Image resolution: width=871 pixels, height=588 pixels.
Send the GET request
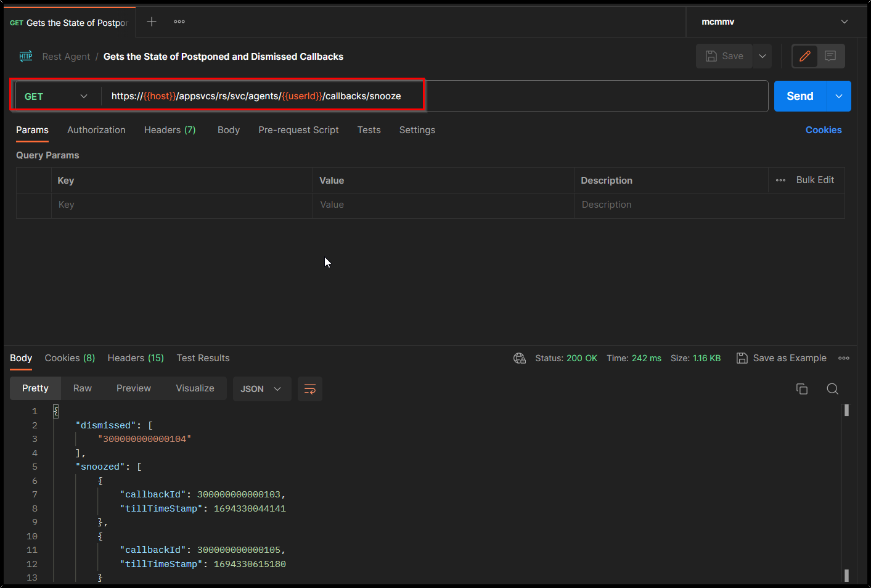tap(800, 96)
